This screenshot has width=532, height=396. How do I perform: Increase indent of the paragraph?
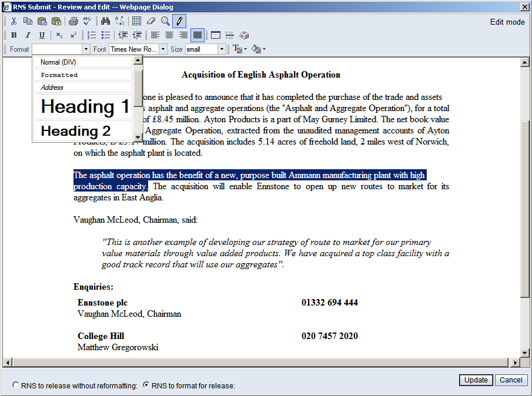click(137, 35)
